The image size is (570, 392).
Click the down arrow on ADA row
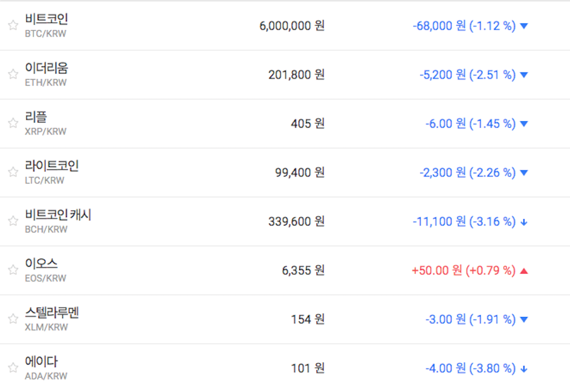coord(524,369)
